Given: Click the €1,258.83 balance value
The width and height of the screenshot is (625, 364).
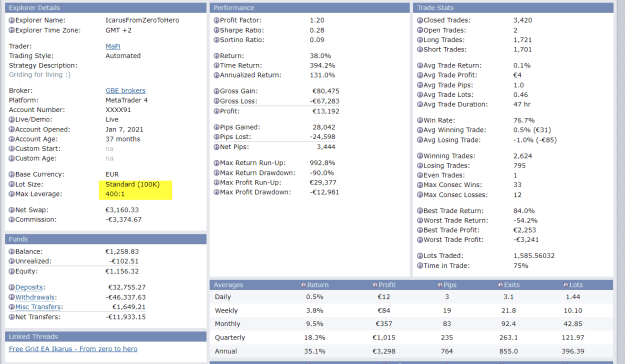Looking at the screenshot, I should tap(122, 252).
